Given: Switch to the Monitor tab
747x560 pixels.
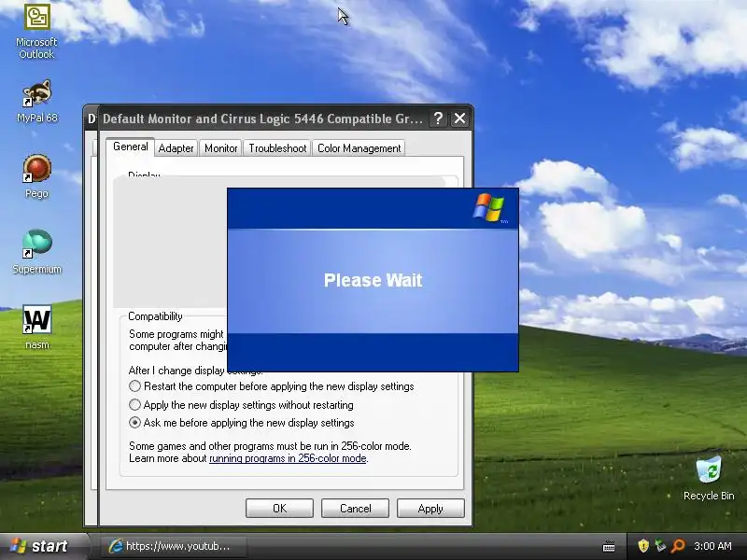Looking at the screenshot, I should pos(220,148).
